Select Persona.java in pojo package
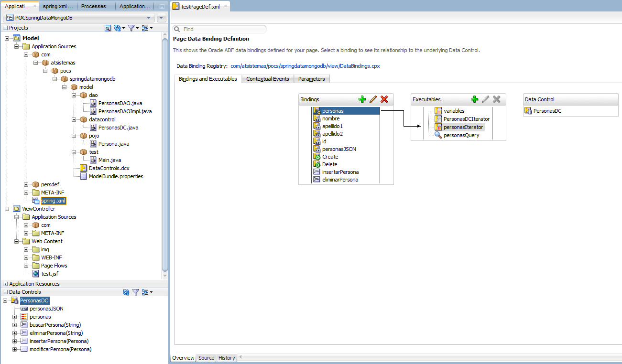 coord(114,144)
